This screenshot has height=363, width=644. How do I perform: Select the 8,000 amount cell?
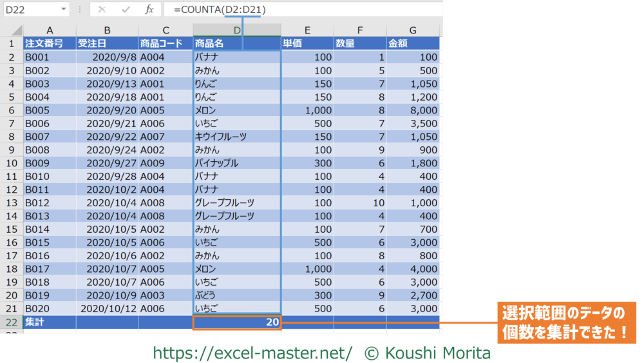pyautogui.click(x=412, y=110)
